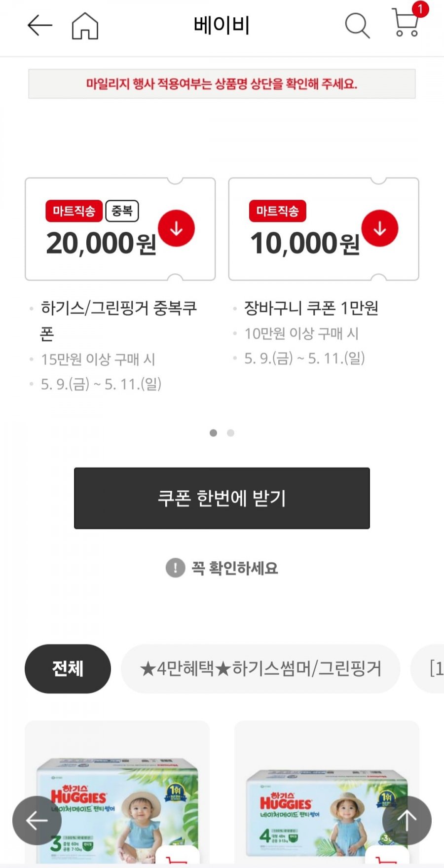Add Huggies size 3 to cart

[x=178, y=857]
